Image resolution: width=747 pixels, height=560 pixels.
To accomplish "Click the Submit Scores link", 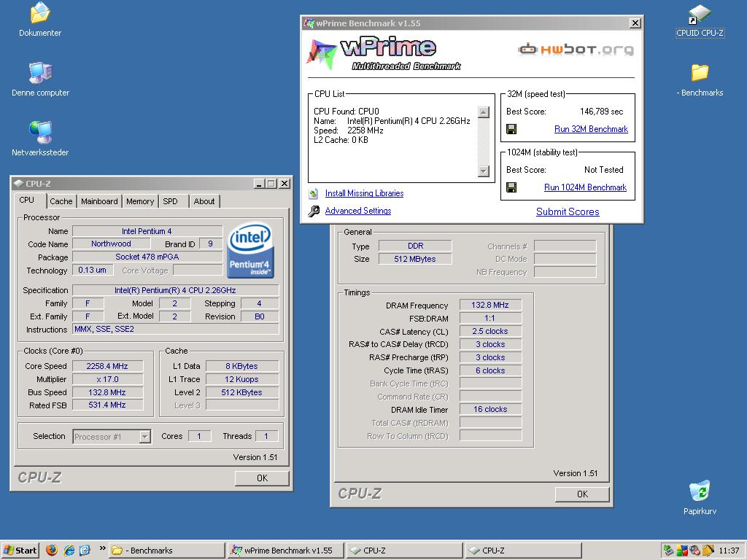I will [568, 212].
